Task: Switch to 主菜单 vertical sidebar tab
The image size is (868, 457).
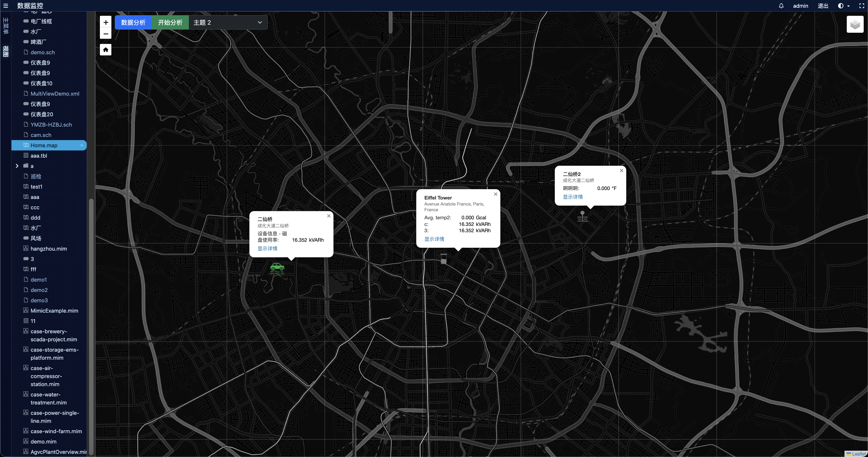Action: (x=5, y=26)
